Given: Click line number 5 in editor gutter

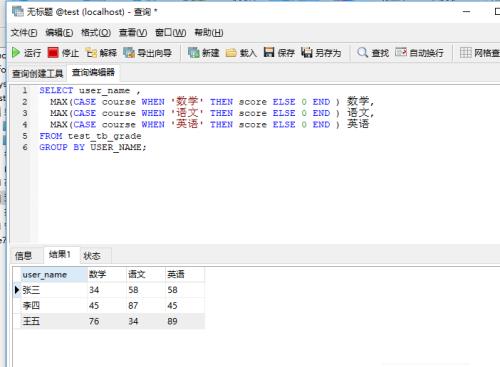Looking at the screenshot, I should [25, 136].
